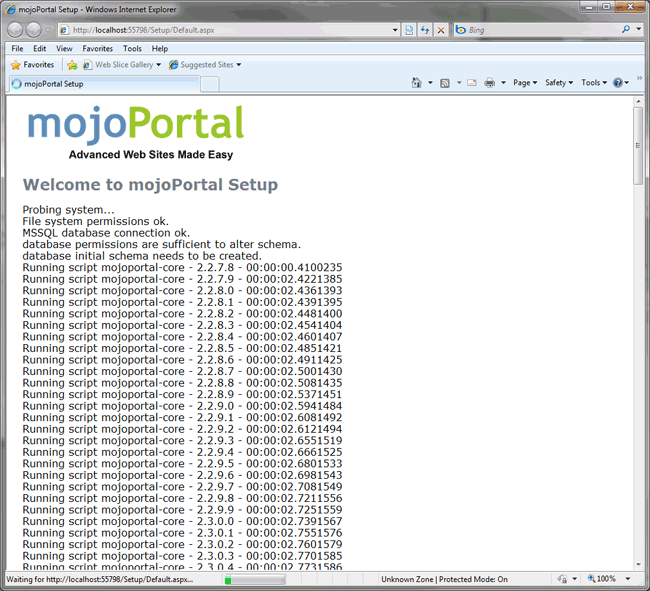Click the Refresh page icon
Screen dimensions: 650x591
click(x=425, y=30)
